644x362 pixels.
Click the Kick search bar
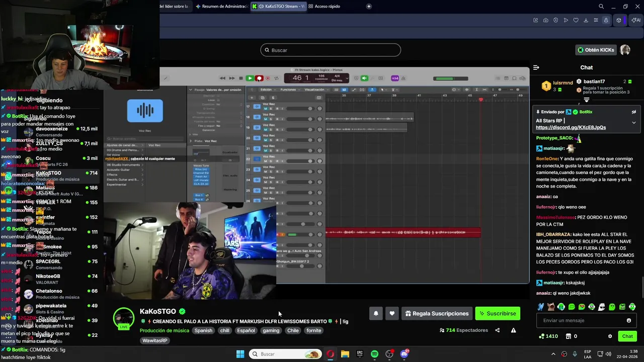pos(331,50)
